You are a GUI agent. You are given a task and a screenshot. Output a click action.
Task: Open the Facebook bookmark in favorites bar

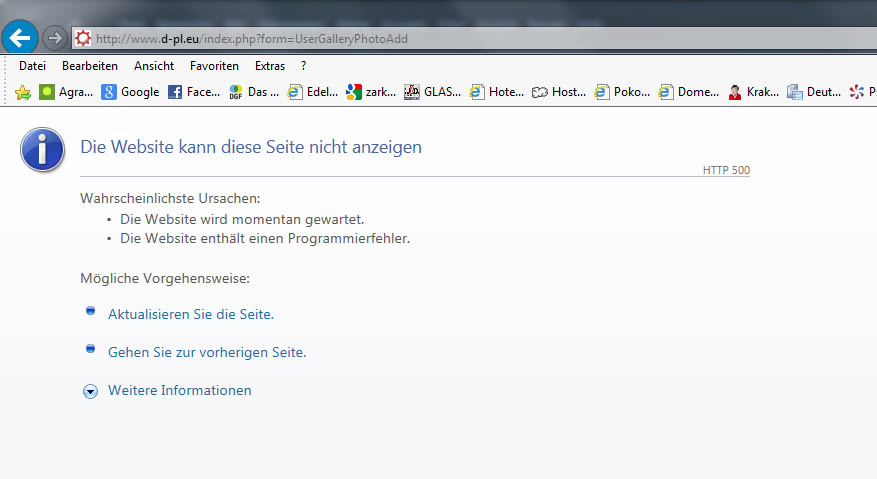pyautogui.click(x=194, y=92)
